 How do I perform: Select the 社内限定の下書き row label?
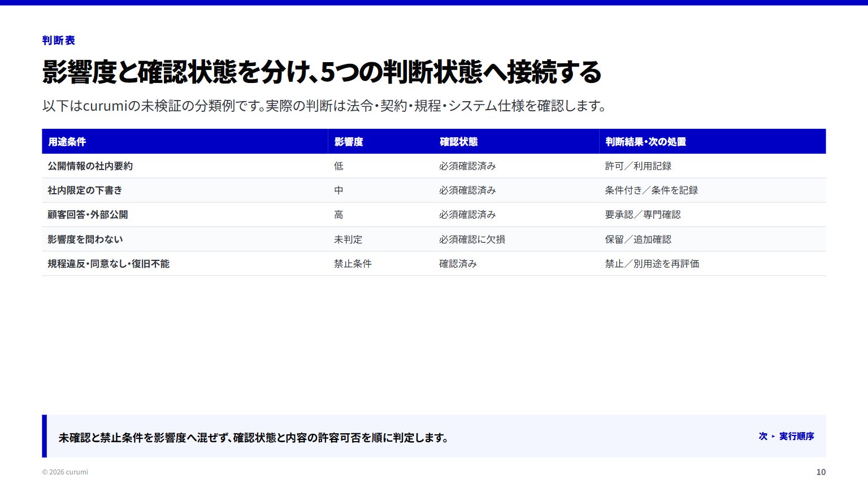pyautogui.click(x=85, y=190)
